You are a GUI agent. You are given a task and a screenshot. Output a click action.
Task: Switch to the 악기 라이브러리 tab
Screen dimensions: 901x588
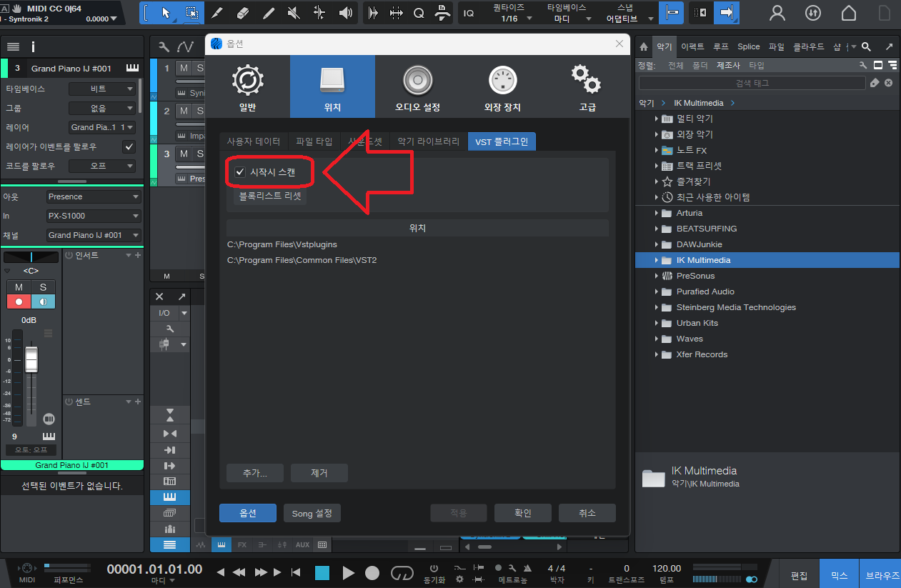point(428,141)
